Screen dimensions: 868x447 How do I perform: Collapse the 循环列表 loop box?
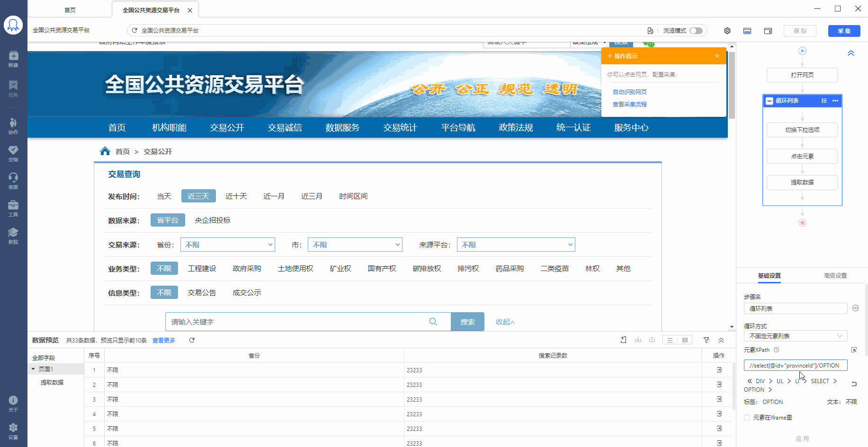coord(770,101)
